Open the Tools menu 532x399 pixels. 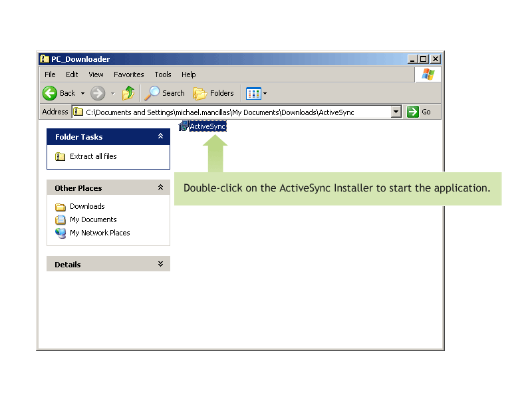point(163,74)
